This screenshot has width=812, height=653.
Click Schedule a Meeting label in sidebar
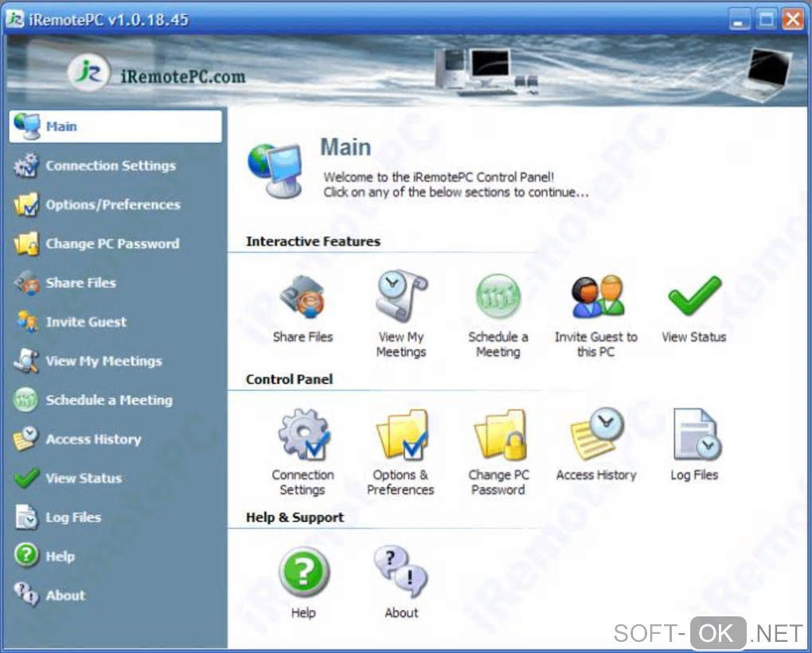109,400
